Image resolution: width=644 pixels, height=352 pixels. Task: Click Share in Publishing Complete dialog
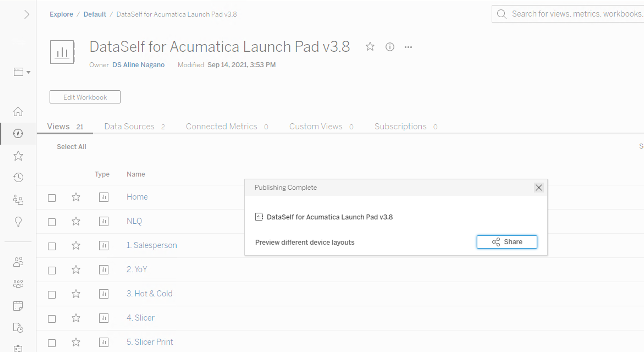[x=507, y=242]
